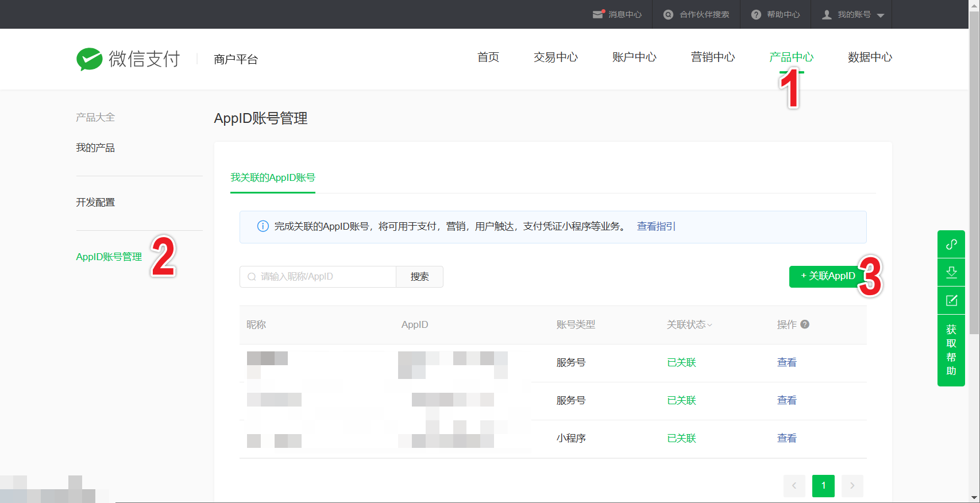Open 我的产品 in the sidebar
Viewport: 980px width, 503px height.
[95, 148]
